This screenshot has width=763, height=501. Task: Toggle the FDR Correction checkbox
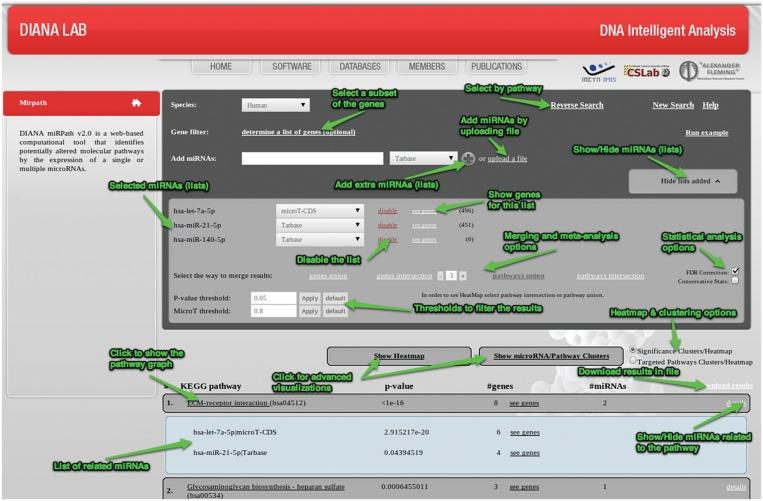pos(735,271)
